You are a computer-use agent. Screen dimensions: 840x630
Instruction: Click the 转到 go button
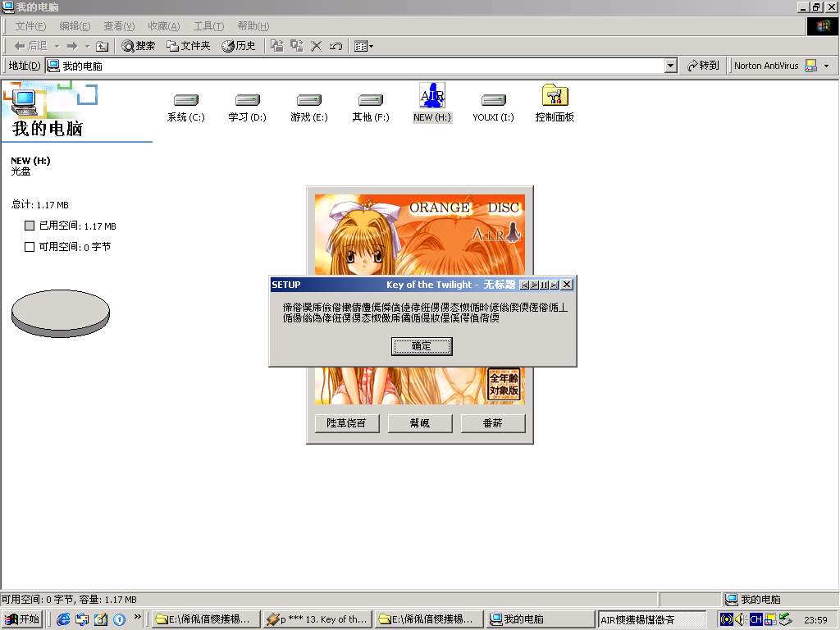coord(703,66)
